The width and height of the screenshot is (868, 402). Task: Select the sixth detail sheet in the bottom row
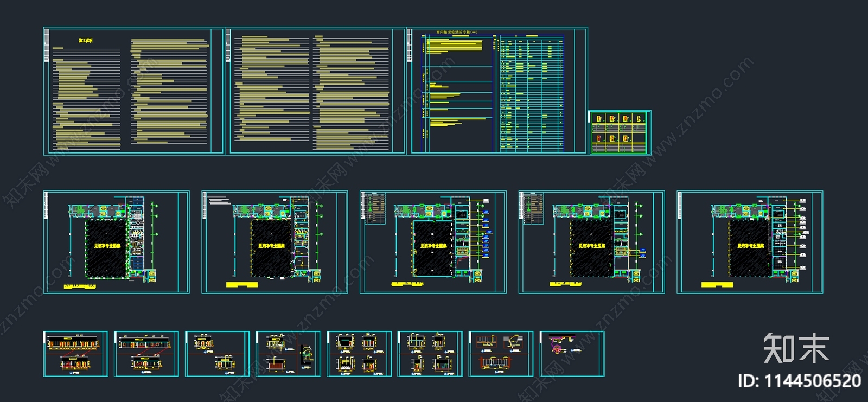[430, 354]
